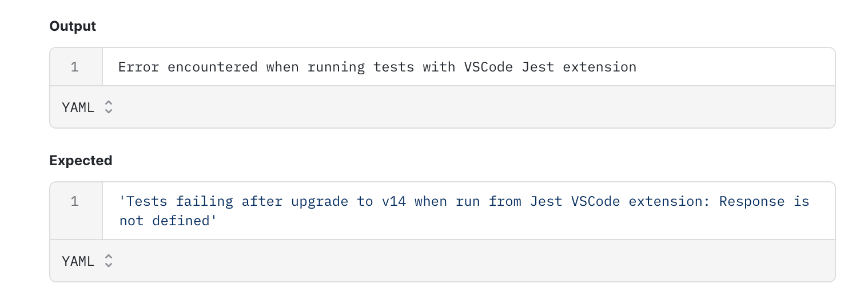Click the empty footer bar of Expected block
868x303 pixels.
click(x=475, y=261)
